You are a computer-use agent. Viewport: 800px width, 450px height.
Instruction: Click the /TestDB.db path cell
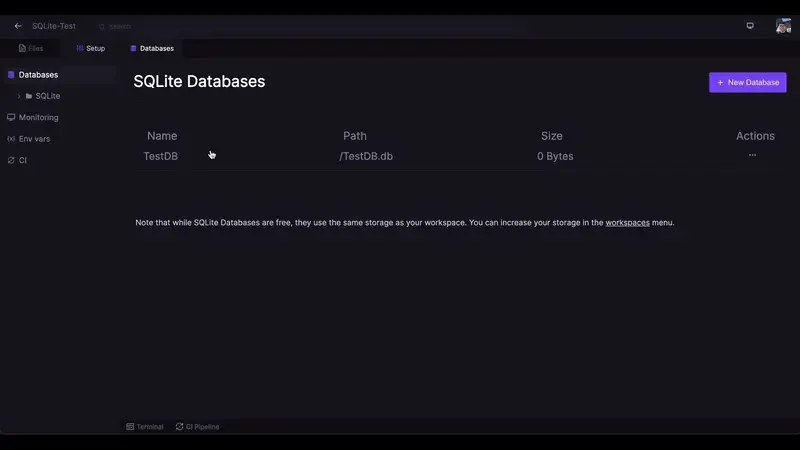(366, 156)
